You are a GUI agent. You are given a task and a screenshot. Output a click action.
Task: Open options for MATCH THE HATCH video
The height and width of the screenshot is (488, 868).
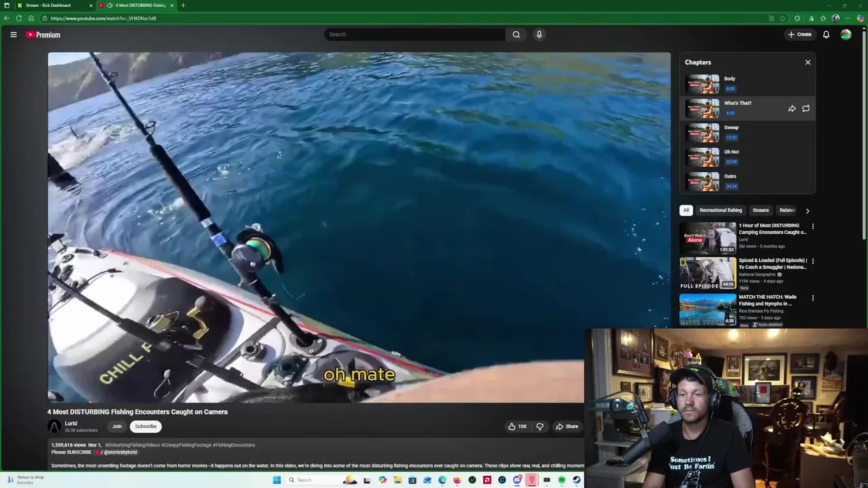[812, 298]
